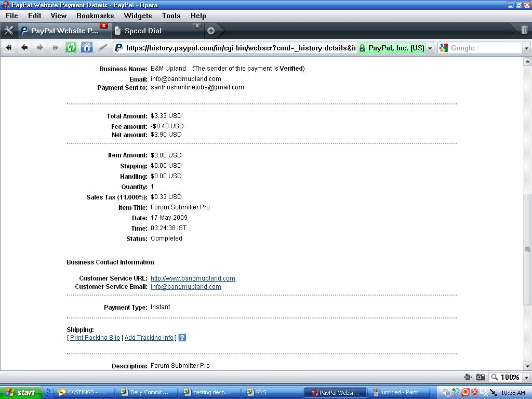The width and height of the screenshot is (532, 399).
Task: Click the black arrow tray icon
Action: coord(493,393)
